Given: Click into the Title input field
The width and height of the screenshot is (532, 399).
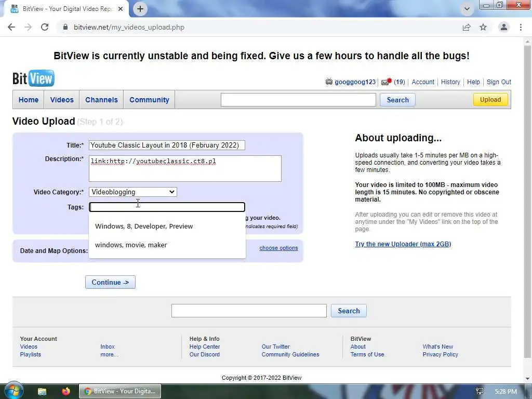Looking at the screenshot, I should (167, 145).
